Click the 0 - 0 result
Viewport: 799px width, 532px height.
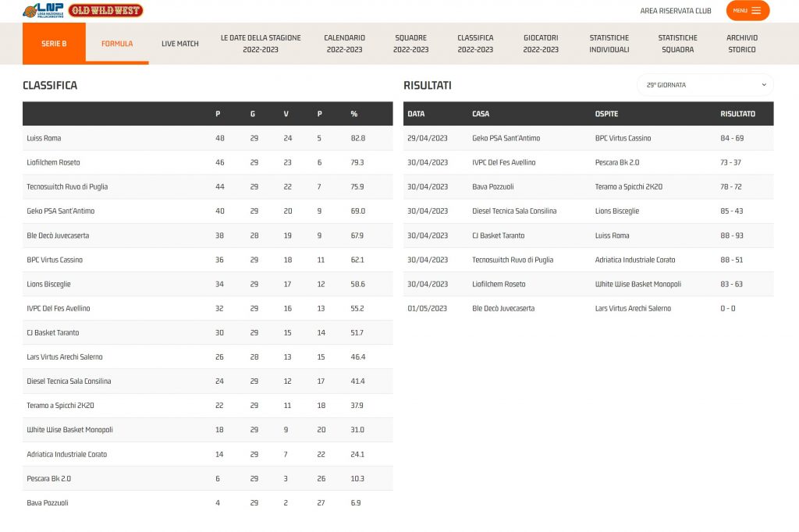[728, 308]
